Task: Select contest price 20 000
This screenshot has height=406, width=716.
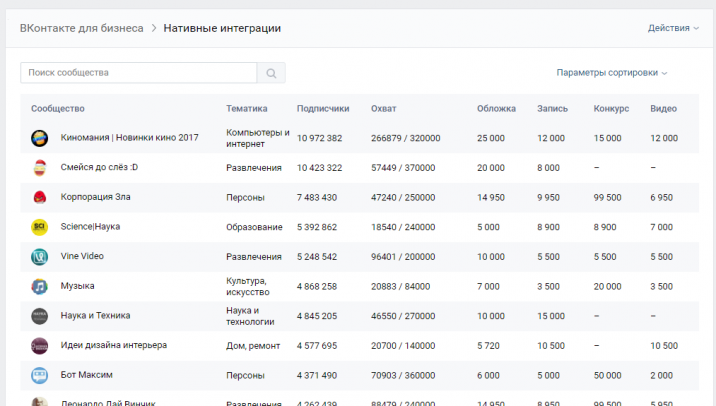Action: 607,287
